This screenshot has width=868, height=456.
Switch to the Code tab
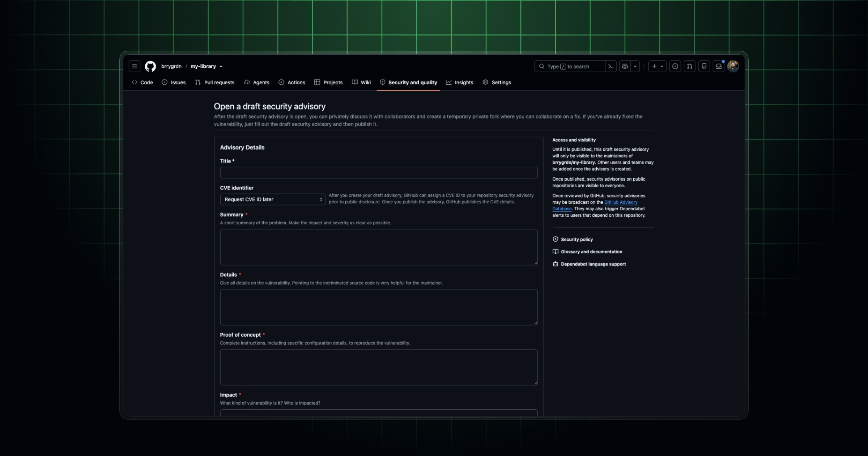[x=142, y=83]
